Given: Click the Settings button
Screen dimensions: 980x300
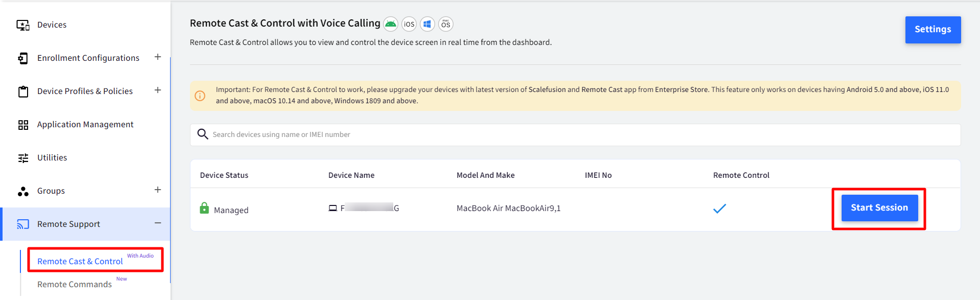Looking at the screenshot, I should (x=933, y=30).
